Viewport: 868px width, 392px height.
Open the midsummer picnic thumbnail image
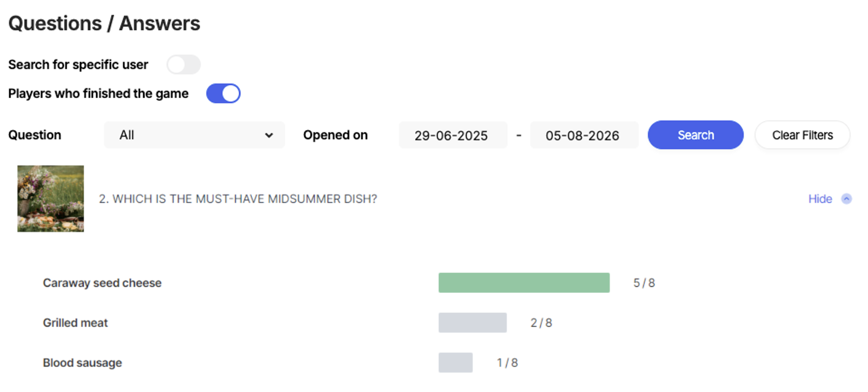point(51,199)
